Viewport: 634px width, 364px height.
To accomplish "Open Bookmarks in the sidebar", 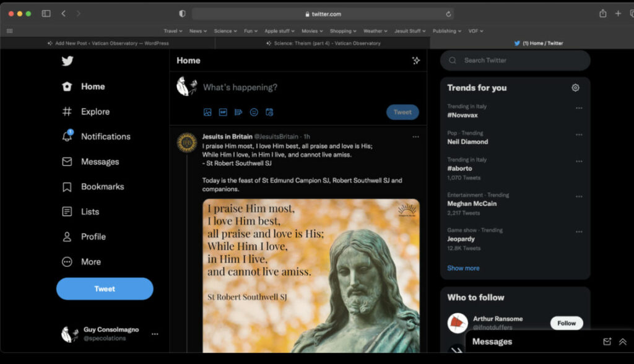I will [x=93, y=187].
